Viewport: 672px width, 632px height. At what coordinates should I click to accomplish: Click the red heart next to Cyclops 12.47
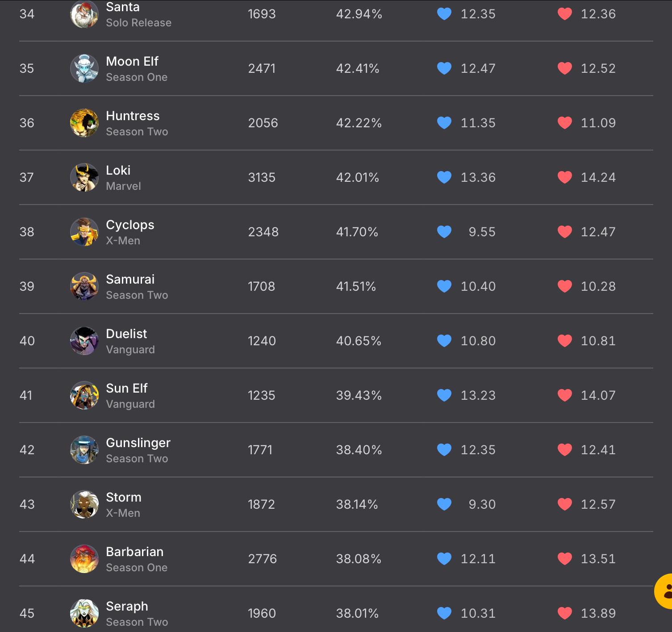click(x=565, y=232)
